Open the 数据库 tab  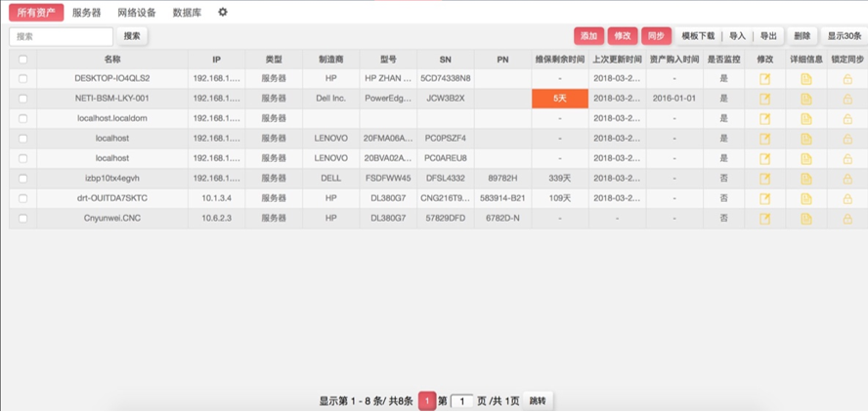click(x=188, y=13)
